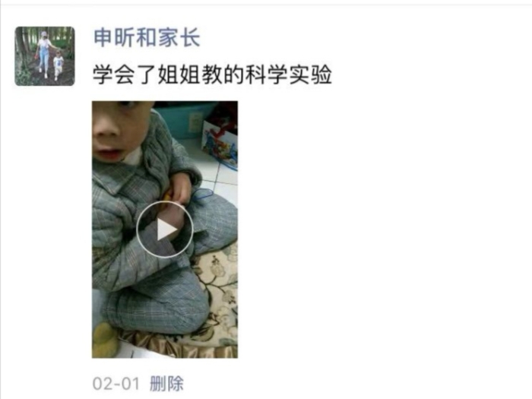View the poster's forest avatar photo
The height and width of the screenshot is (399, 532).
(x=44, y=56)
